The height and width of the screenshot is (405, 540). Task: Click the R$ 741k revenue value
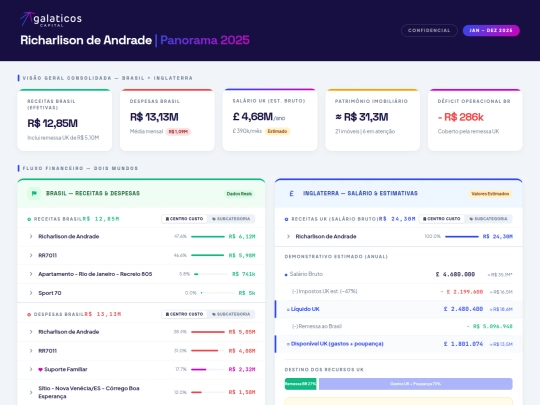tap(244, 274)
